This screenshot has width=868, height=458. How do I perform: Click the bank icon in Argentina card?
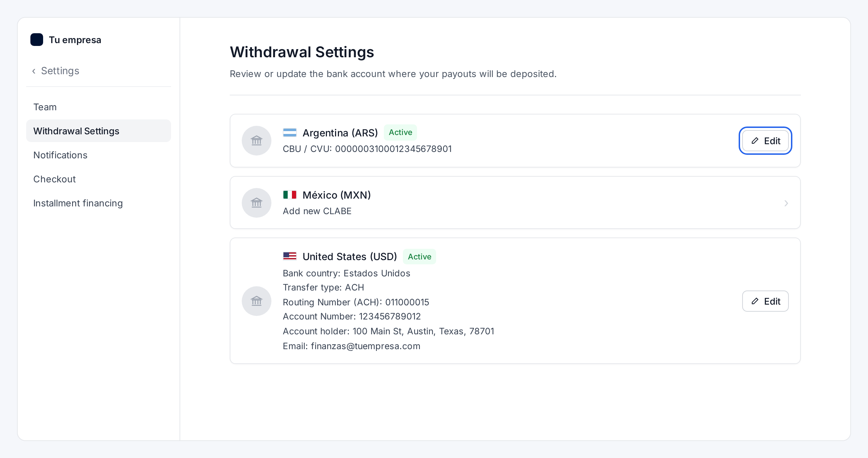pyautogui.click(x=257, y=141)
